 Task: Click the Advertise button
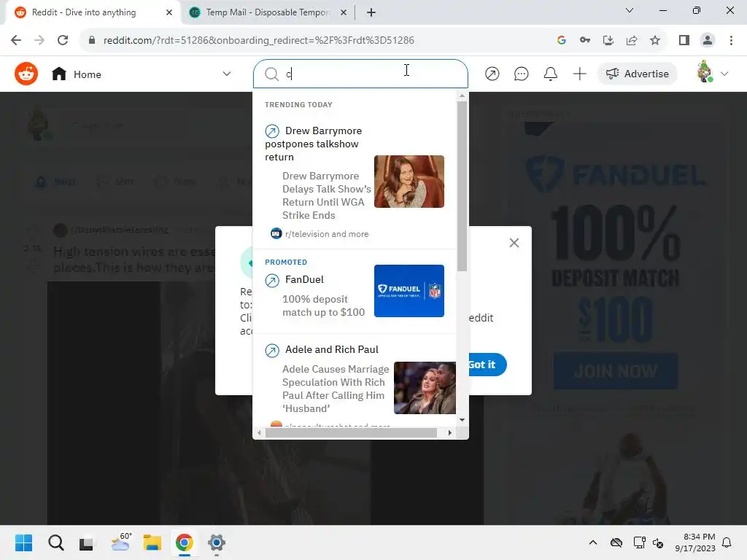637,74
